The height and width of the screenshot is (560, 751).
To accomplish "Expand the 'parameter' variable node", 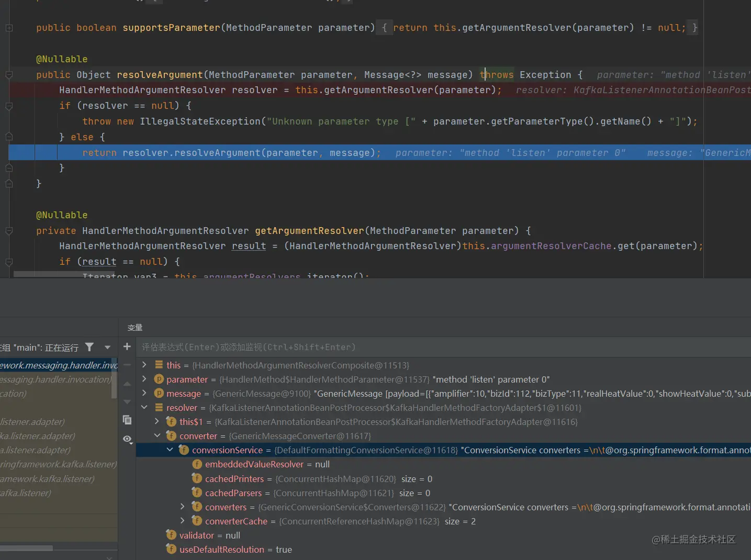I will click(x=144, y=379).
